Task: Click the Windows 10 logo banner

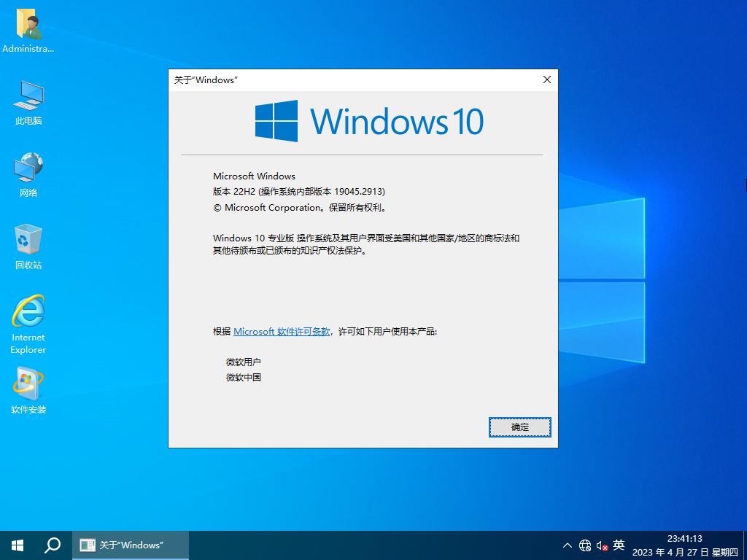Action: [x=369, y=121]
